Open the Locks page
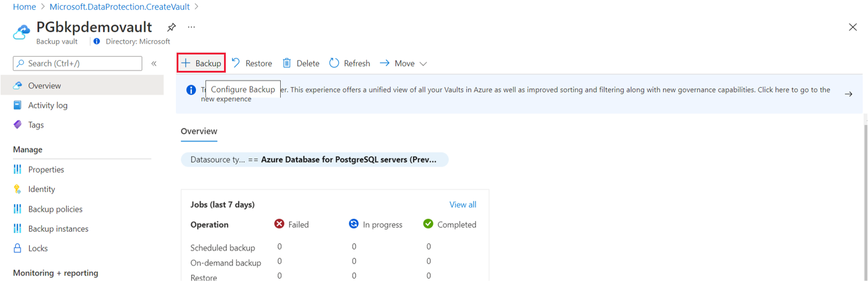 37,248
